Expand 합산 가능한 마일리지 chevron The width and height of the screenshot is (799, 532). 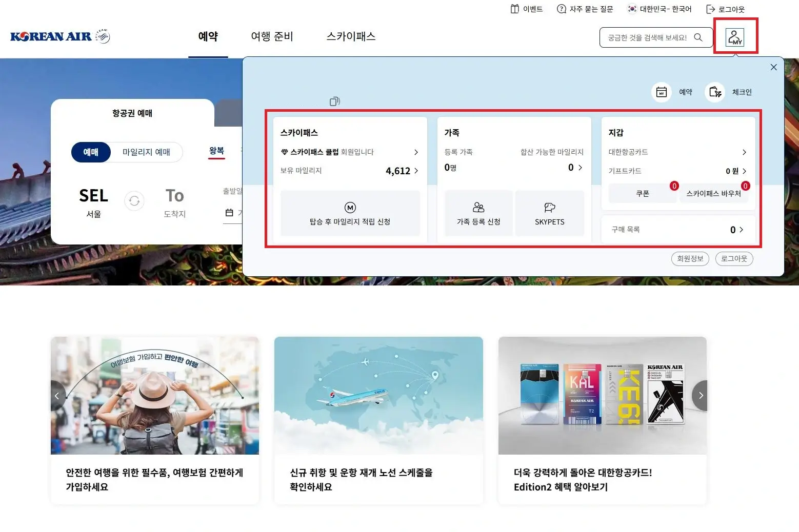pos(580,168)
